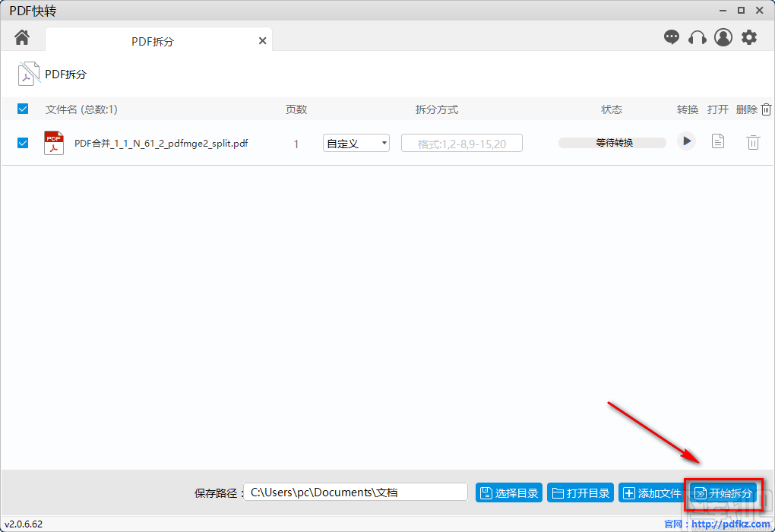Open customer support headset icon

[x=697, y=36]
